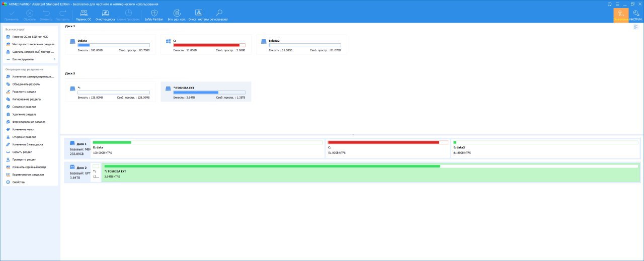Select Диск 1 header in disk map
Image resolution: width=644 pixels, height=261 pixels.
[77, 149]
